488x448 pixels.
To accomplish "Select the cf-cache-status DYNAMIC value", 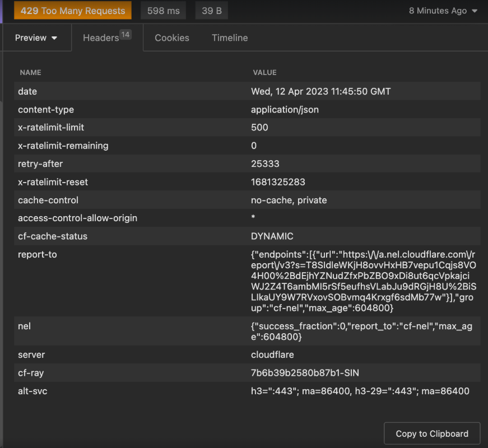I will [272, 236].
